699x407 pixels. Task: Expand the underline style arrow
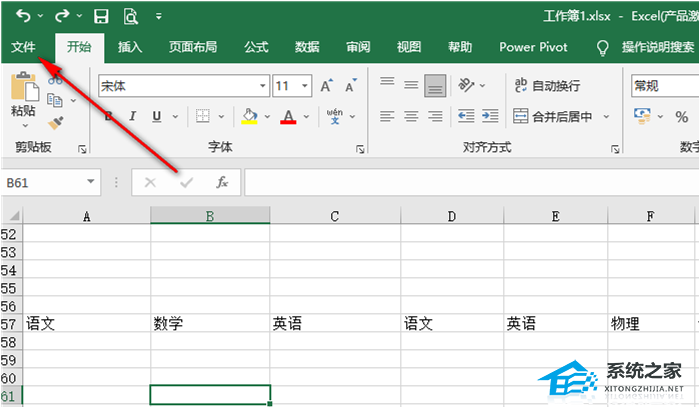pyautogui.click(x=175, y=117)
